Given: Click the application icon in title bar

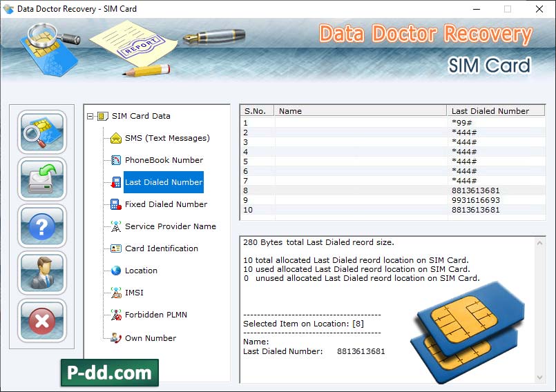Looking at the screenshot, I should [x=8, y=9].
